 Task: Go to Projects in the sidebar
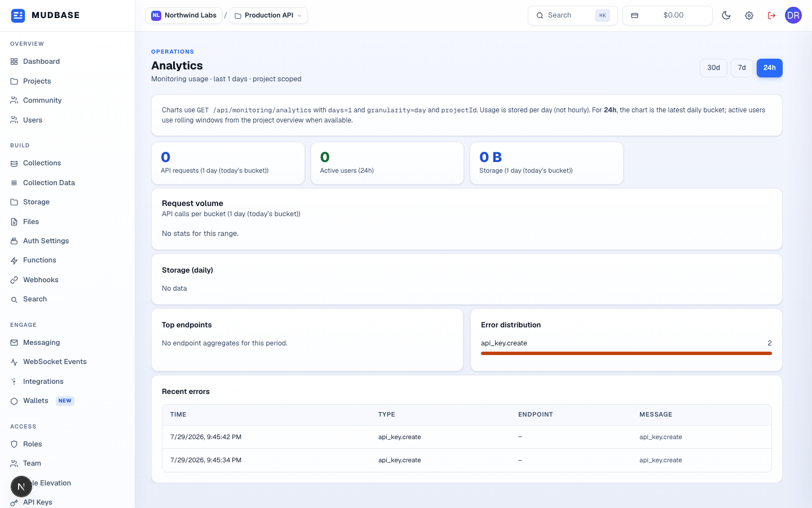pos(67,81)
